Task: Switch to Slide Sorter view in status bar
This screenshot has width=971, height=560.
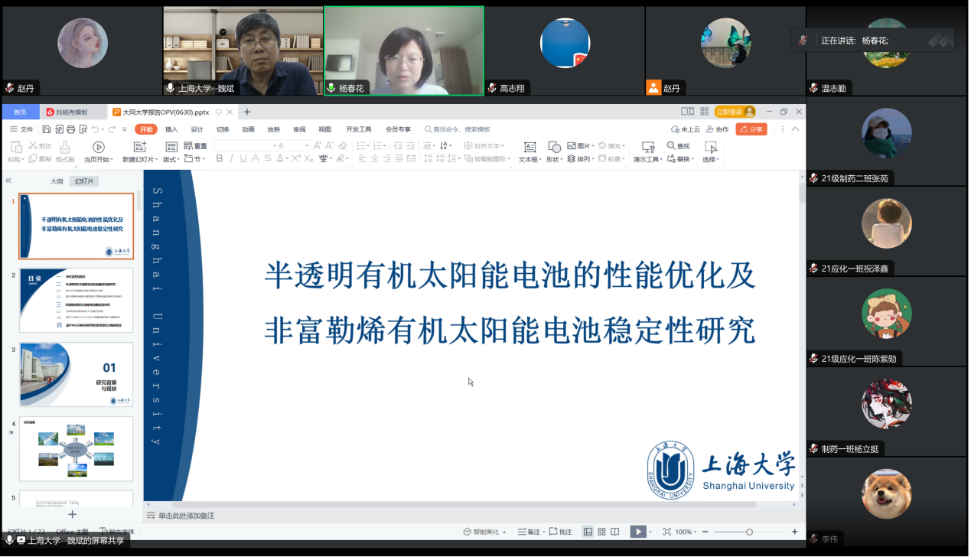Action: click(x=602, y=532)
